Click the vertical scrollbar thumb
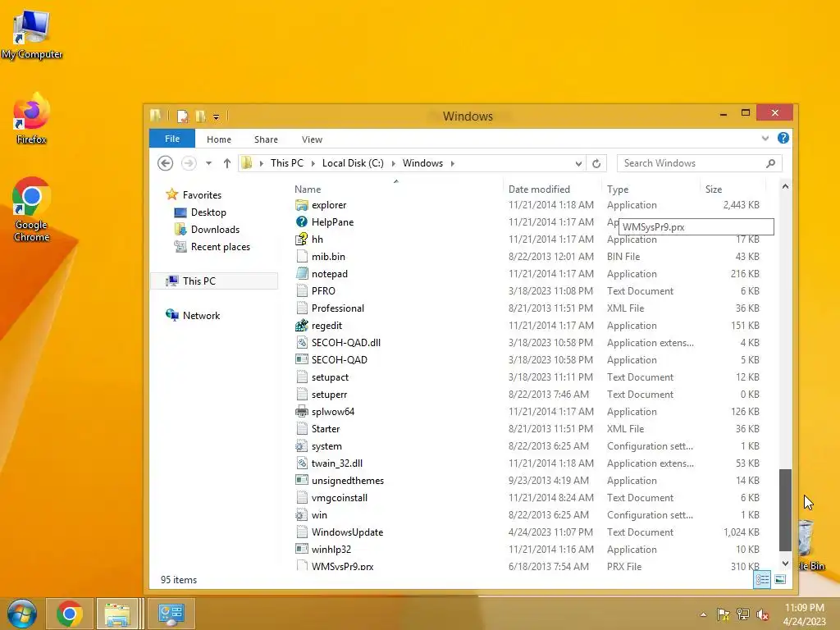This screenshot has width=840, height=630. click(x=785, y=509)
